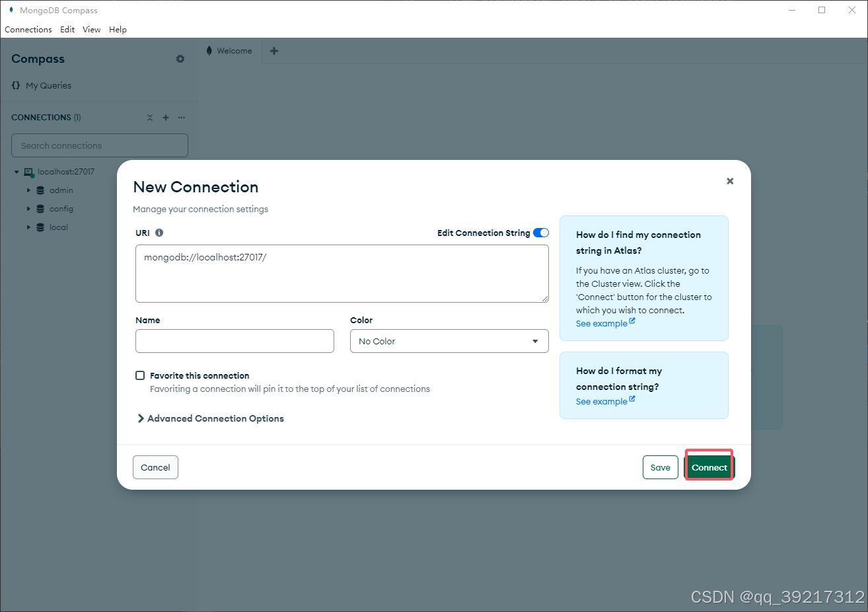Click the URI info icon
Image resolution: width=868 pixels, height=612 pixels.
[x=159, y=233]
